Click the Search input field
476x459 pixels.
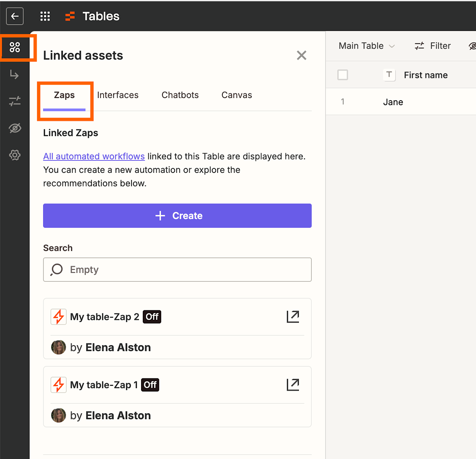[x=177, y=269]
